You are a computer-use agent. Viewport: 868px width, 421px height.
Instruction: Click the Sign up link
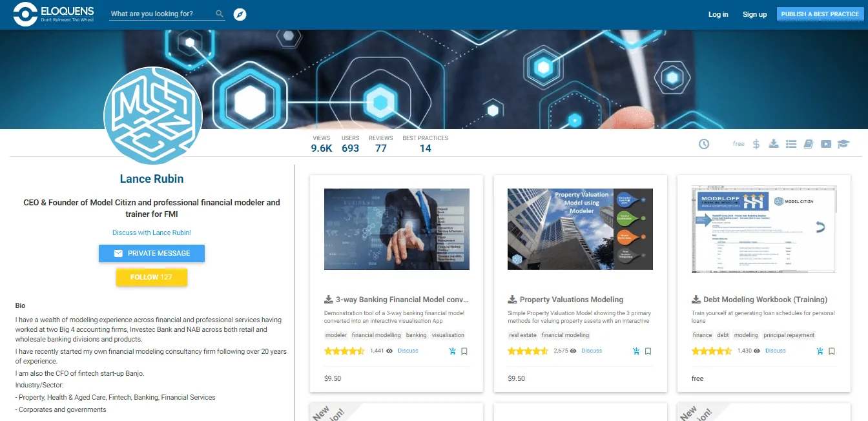tap(754, 14)
